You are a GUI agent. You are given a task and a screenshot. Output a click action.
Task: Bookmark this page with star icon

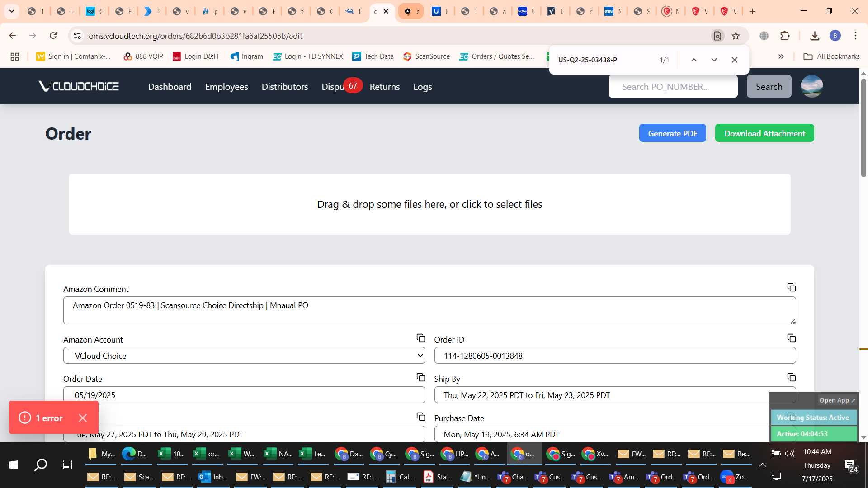[x=736, y=36]
